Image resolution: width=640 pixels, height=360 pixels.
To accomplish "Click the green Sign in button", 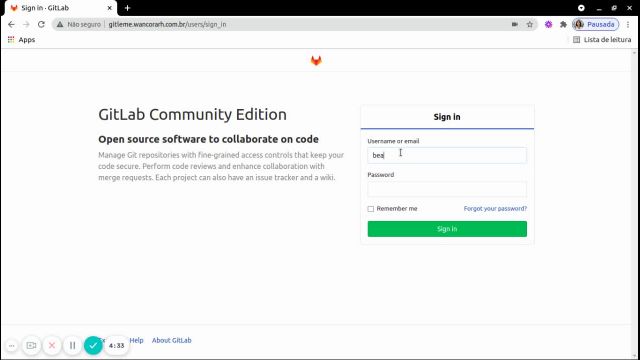I will tap(447, 229).
